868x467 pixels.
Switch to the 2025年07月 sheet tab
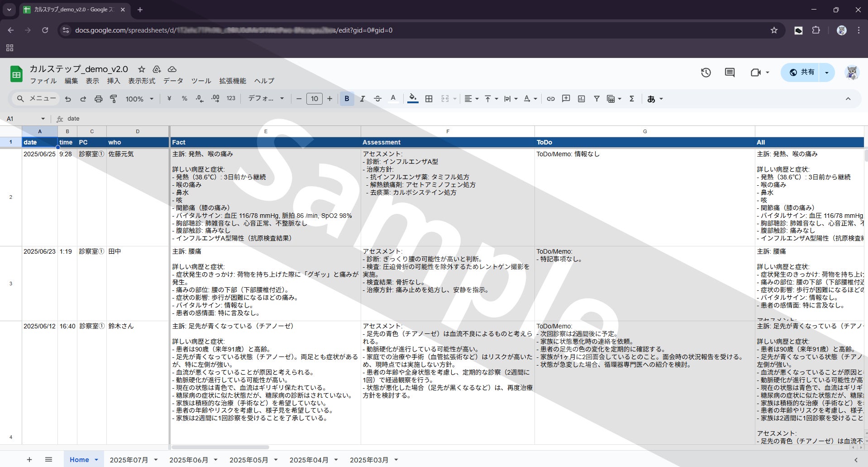pyautogui.click(x=129, y=460)
